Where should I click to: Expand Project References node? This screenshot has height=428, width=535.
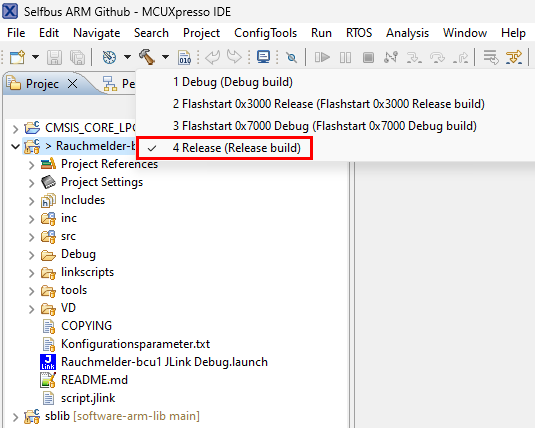point(31,165)
